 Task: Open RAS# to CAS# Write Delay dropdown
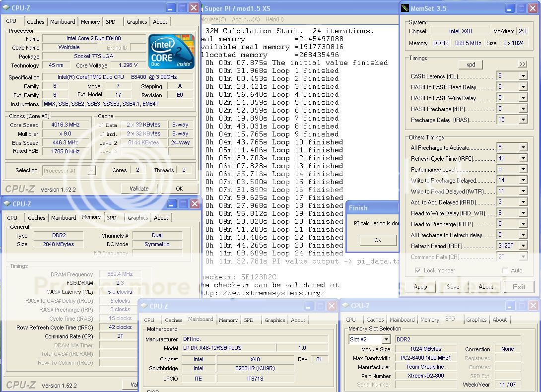[x=523, y=98]
